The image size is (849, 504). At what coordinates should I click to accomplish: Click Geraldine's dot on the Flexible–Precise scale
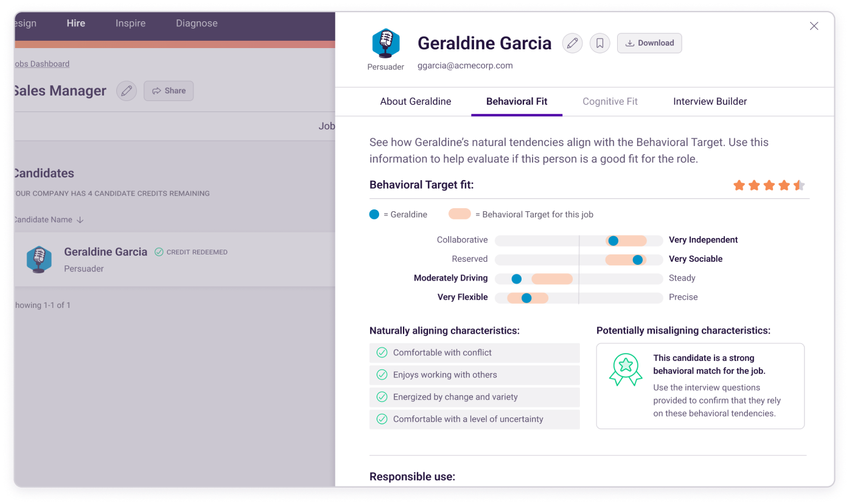526,298
